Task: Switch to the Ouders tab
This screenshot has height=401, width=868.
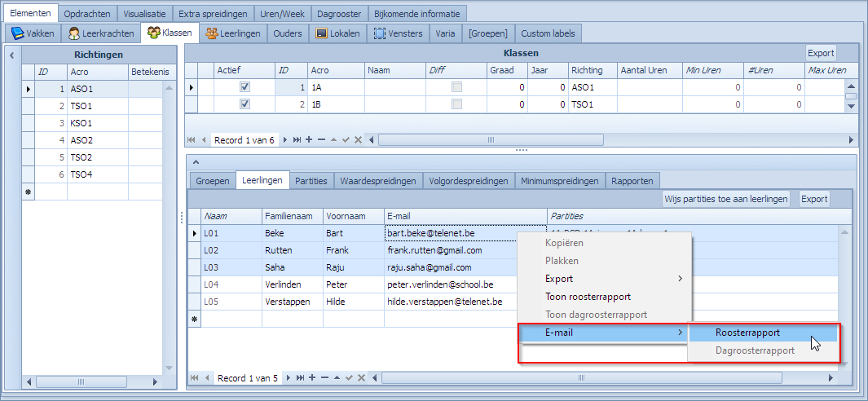Action: tap(288, 33)
